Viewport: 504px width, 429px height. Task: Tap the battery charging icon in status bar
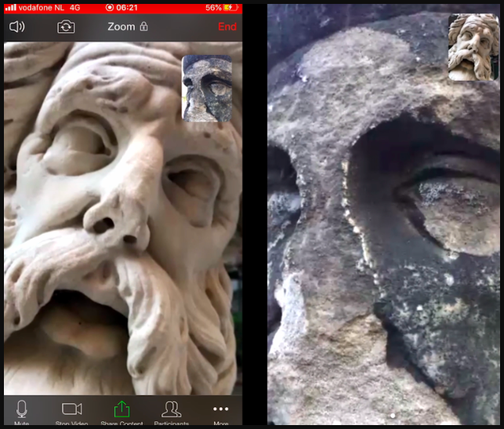click(x=232, y=7)
